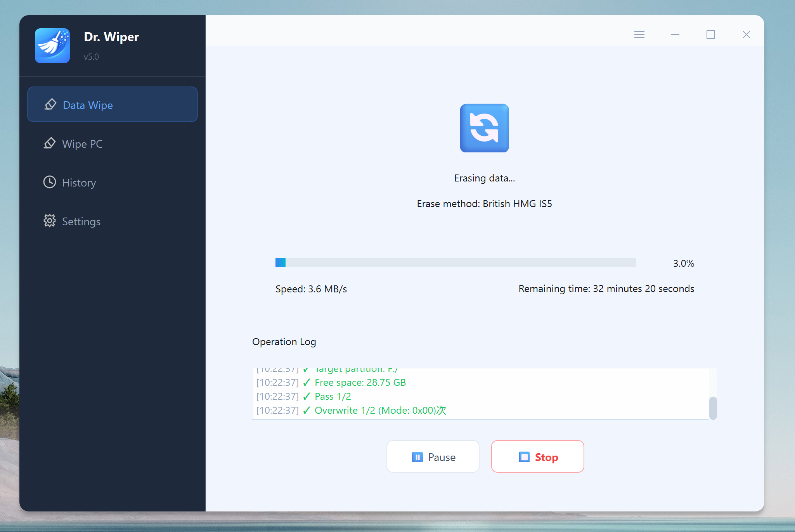Image resolution: width=795 pixels, height=532 pixels.
Task: Click the erase progress bar
Action: coord(456,263)
